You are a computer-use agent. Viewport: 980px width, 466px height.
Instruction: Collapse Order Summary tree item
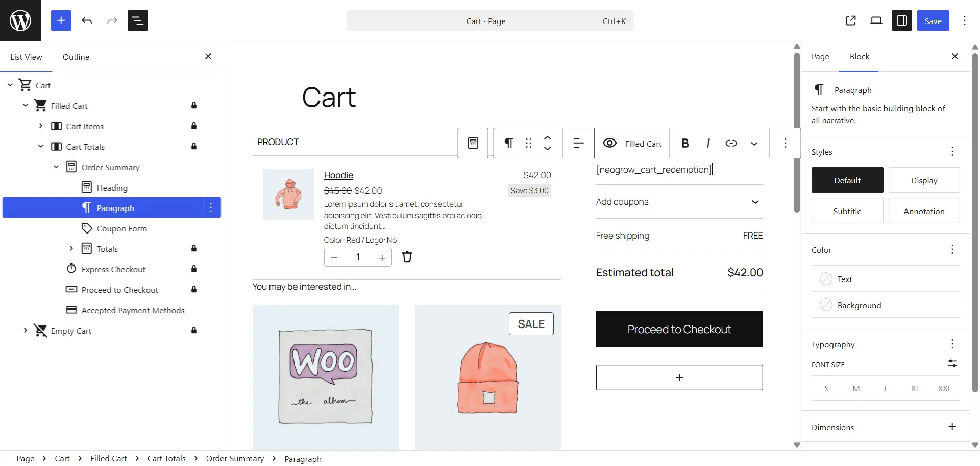(x=56, y=167)
